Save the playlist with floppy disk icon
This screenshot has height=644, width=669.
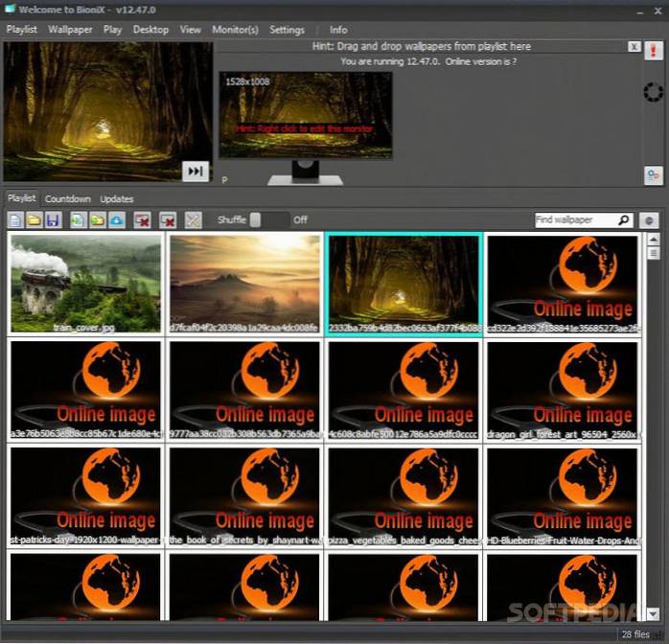pos(52,220)
